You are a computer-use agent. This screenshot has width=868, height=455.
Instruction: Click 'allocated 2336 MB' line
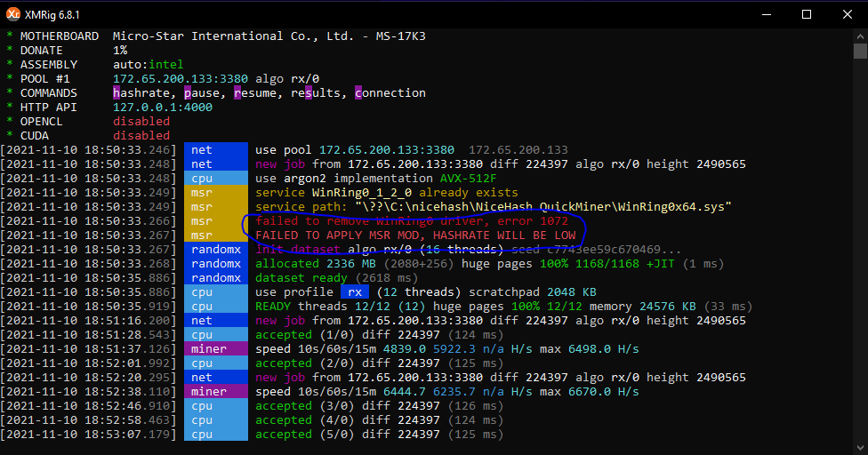coord(489,264)
